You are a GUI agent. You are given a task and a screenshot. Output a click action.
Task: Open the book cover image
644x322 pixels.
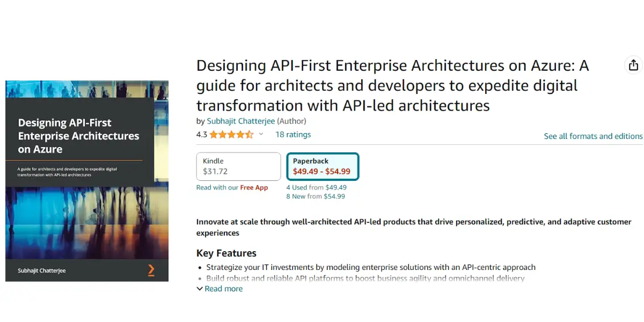pos(87,181)
